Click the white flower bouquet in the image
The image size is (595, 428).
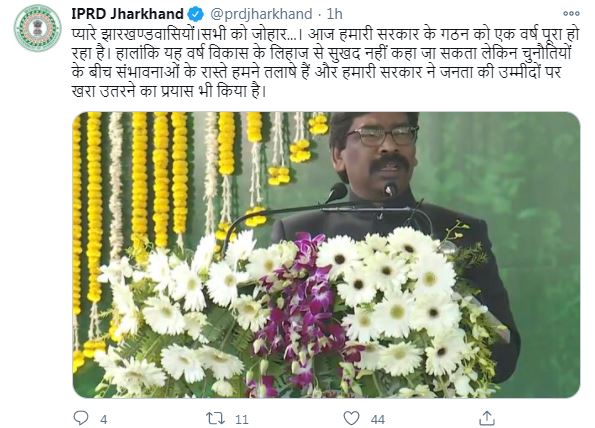(296, 313)
